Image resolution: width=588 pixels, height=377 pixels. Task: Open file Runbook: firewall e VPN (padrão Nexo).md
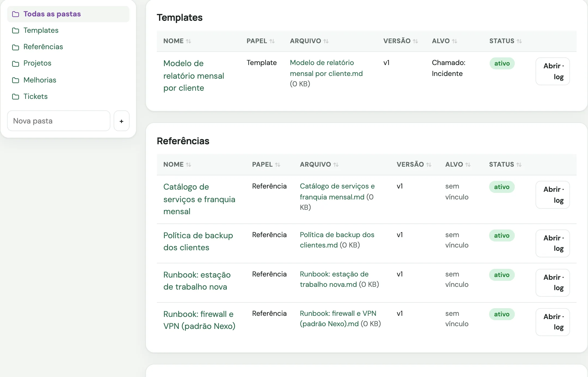[338, 319]
